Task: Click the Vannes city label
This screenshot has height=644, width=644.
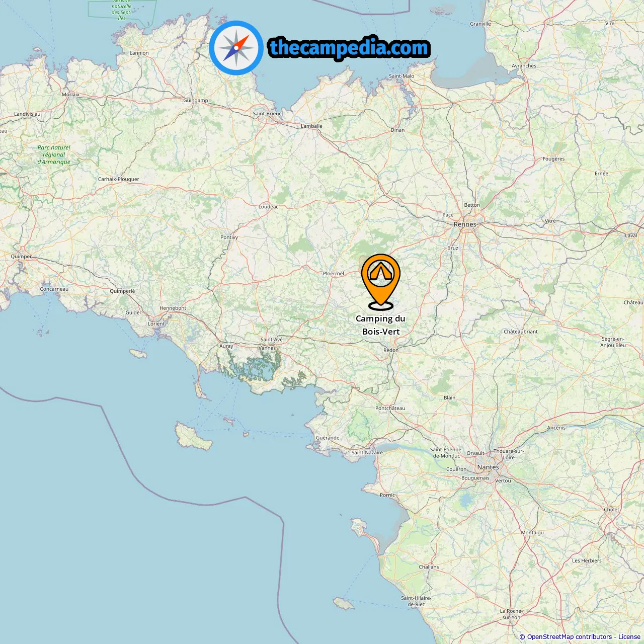Action: coord(267,348)
